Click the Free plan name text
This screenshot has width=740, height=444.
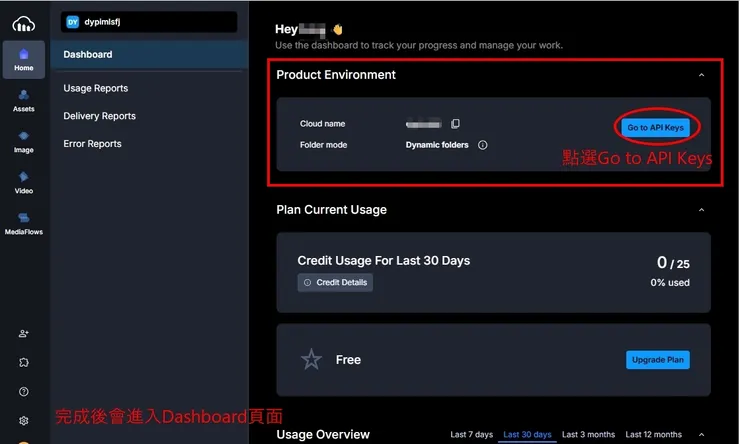pyautogui.click(x=348, y=360)
